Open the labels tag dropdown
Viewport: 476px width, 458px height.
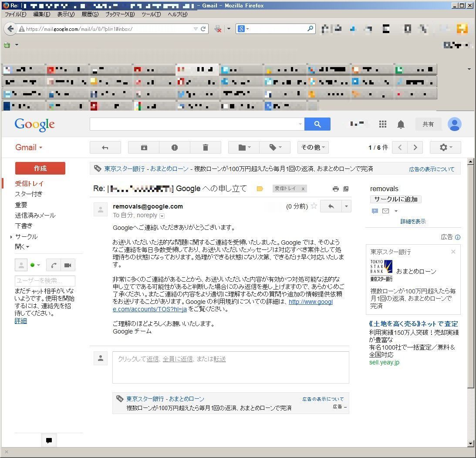(x=275, y=148)
